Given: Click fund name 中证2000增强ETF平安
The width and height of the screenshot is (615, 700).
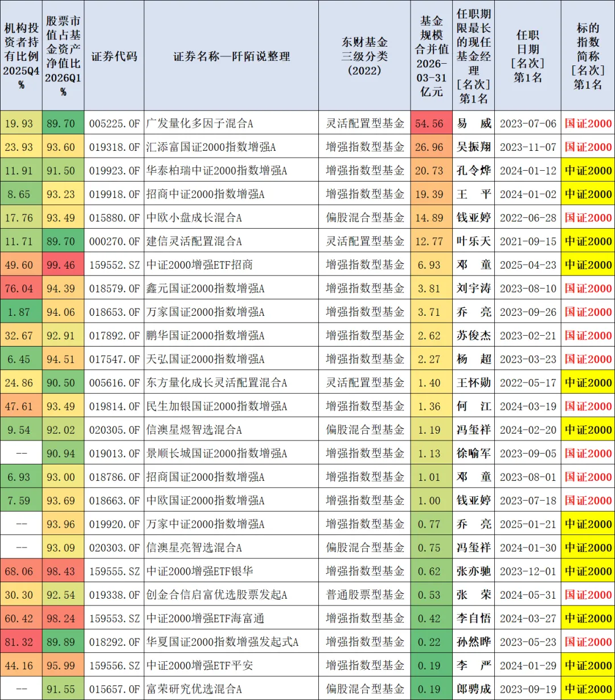Looking at the screenshot, I should click(200, 666).
